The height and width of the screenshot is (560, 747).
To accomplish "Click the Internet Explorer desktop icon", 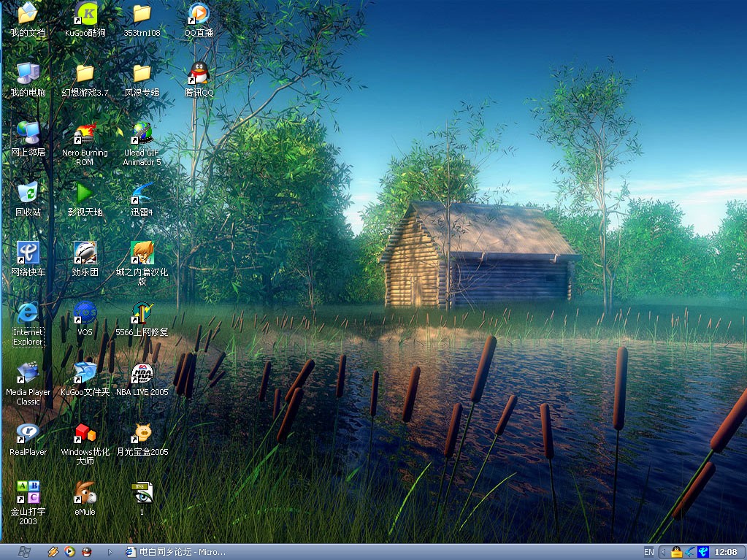I will (x=28, y=313).
